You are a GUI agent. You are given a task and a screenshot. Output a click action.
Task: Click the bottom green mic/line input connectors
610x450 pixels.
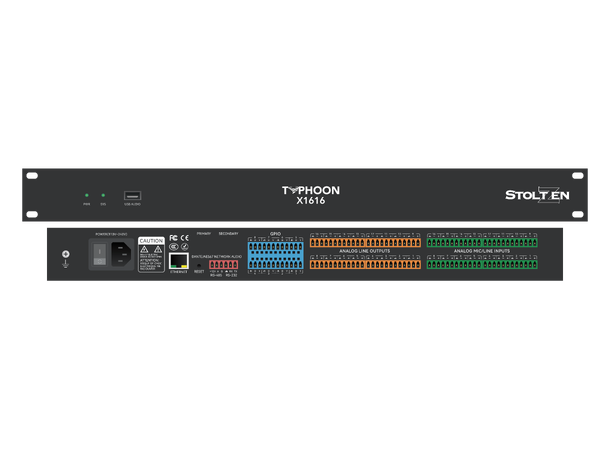point(482,264)
